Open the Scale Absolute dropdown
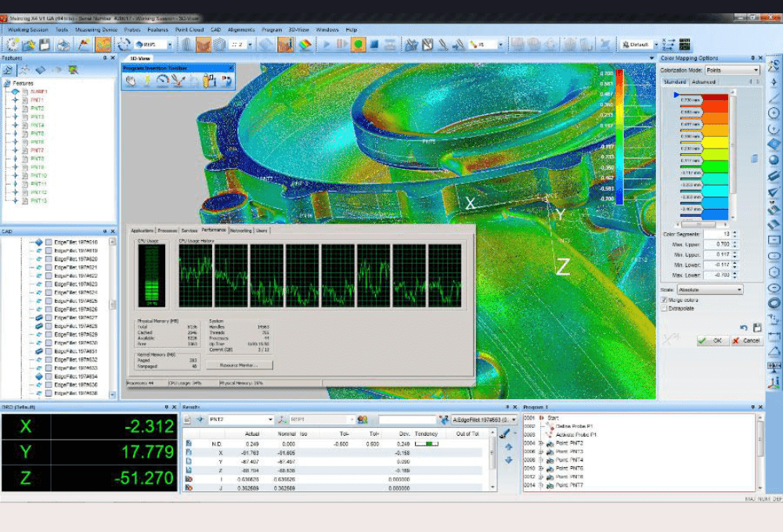This screenshot has height=532, width=783. pos(710,289)
